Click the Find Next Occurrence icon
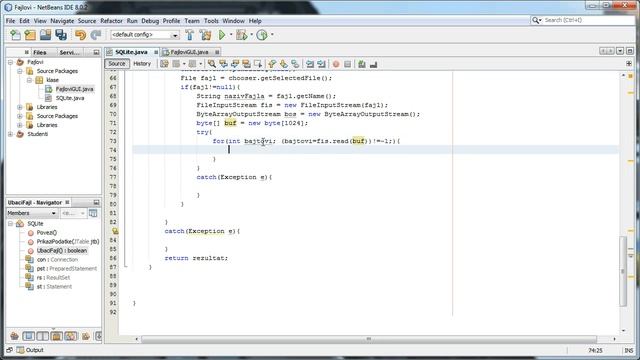 [235, 64]
